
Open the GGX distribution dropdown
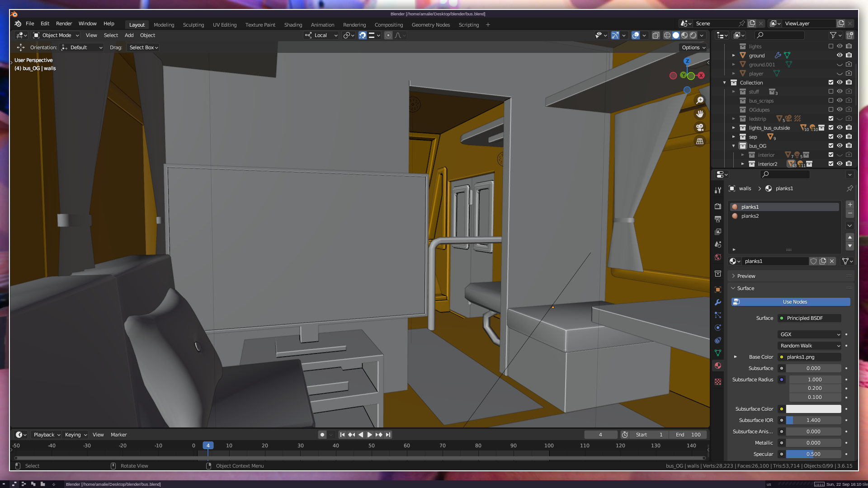point(809,334)
